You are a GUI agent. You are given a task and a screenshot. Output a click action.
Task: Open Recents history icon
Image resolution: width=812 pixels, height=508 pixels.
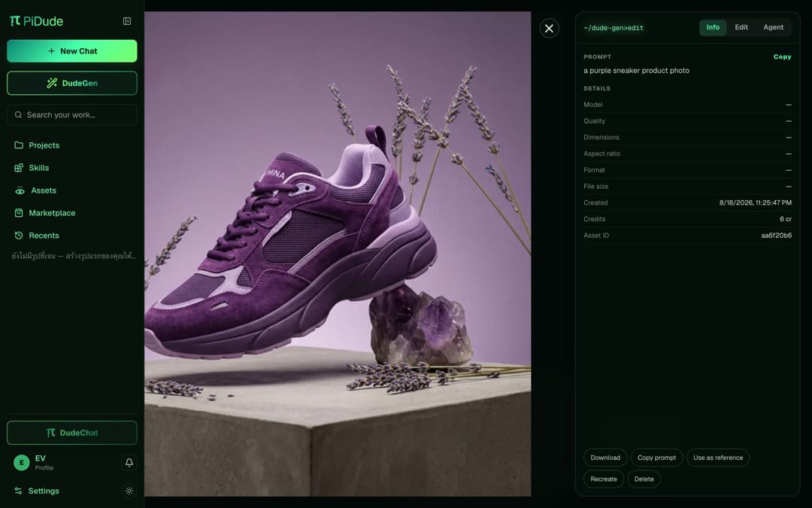[19, 236]
